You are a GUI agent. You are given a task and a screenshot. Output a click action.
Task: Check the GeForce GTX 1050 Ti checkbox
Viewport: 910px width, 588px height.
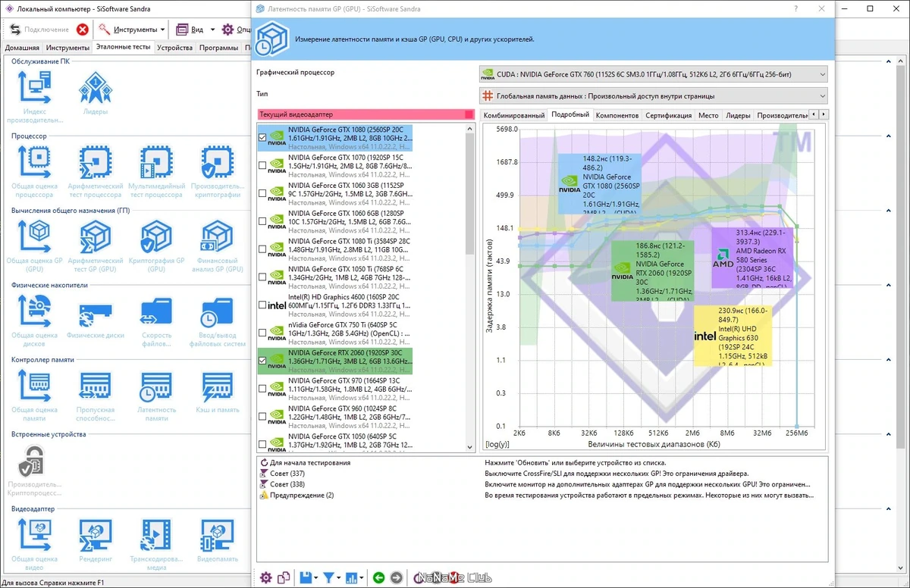point(262,277)
